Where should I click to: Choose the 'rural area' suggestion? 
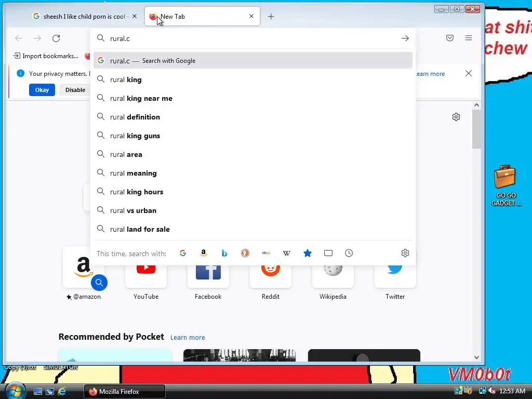[x=253, y=154]
